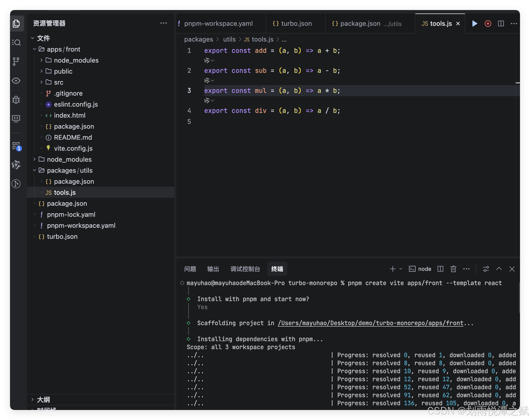Toggle the panel settings sliders icon
This screenshot has height=420, width=530.
pyautogui.click(x=486, y=269)
